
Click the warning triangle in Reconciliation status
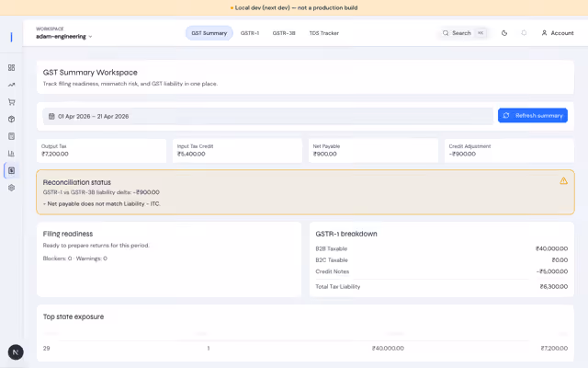(x=563, y=181)
